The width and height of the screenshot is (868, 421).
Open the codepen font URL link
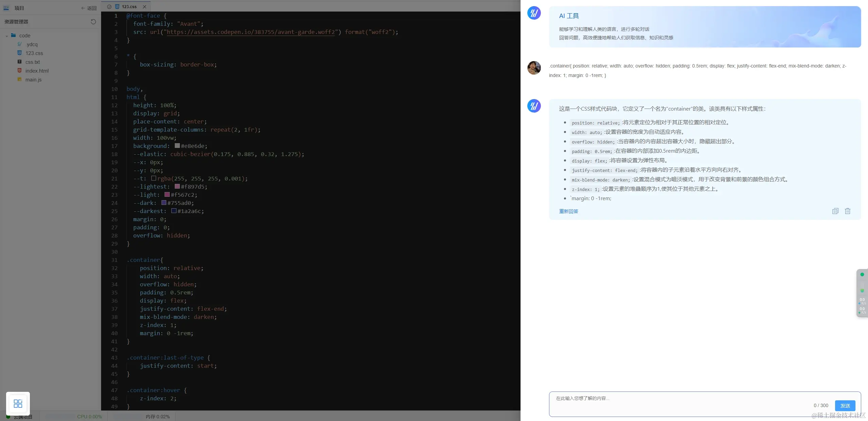250,32
